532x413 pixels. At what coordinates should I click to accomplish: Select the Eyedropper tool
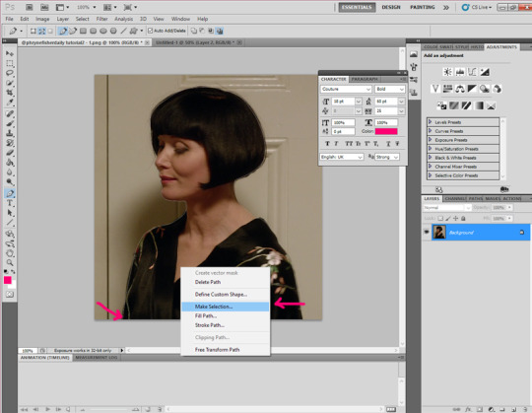pyautogui.click(x=10, y=102)
